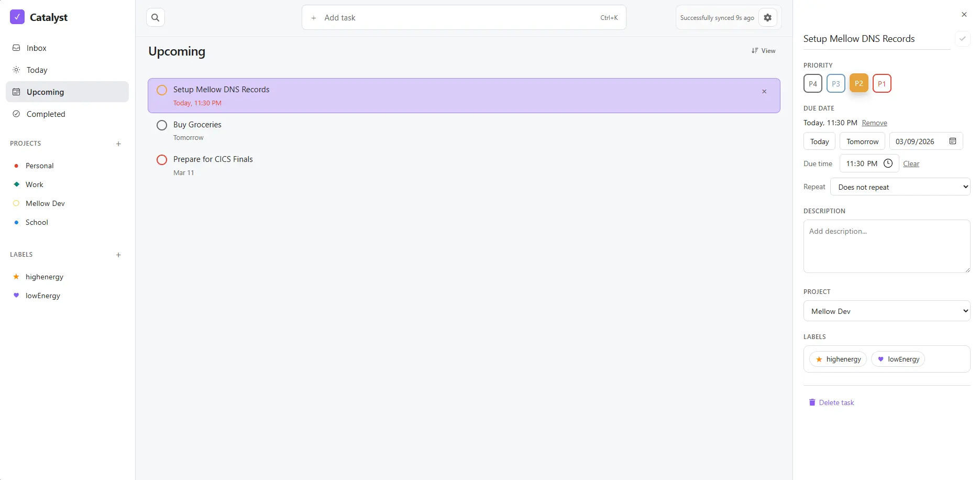The width and height of the screenshot is (980, 480).
Task: Click Remove next to due date
Action: pyautogui.click(x=874, y=123)
